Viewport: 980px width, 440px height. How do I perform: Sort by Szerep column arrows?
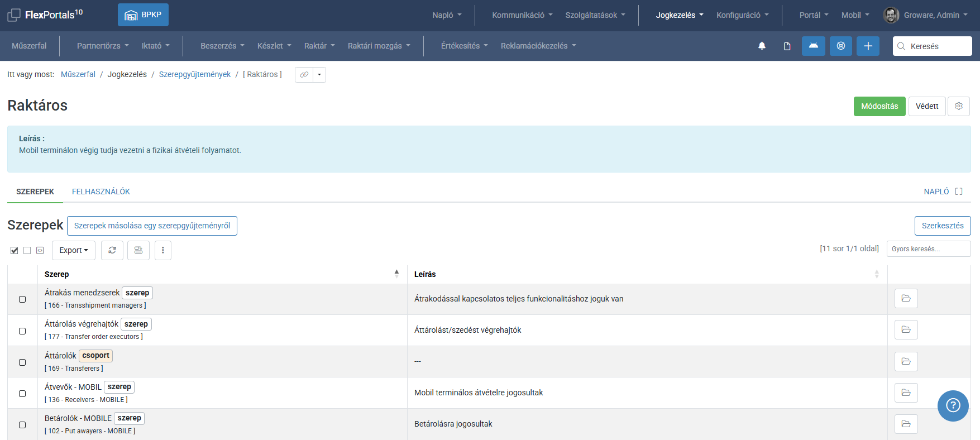(396, 274)
